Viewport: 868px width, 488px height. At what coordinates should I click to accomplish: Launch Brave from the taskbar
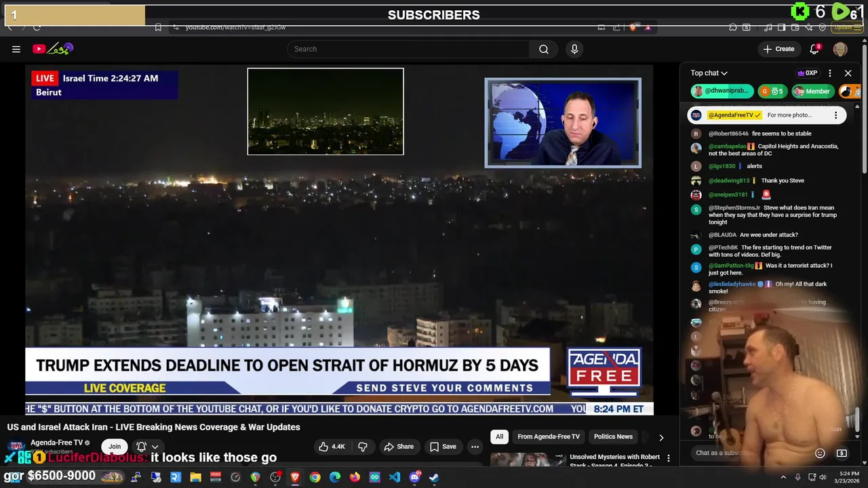pos(296,477)
